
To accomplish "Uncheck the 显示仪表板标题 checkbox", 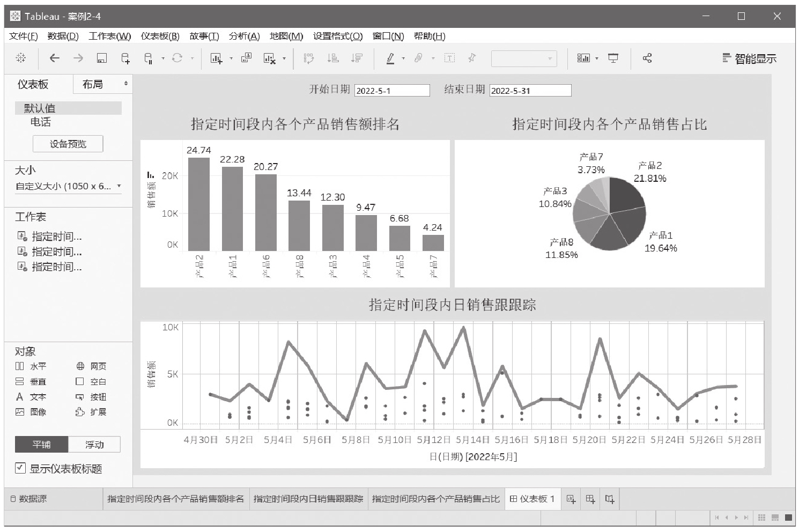I will click(x=20, y=468).
